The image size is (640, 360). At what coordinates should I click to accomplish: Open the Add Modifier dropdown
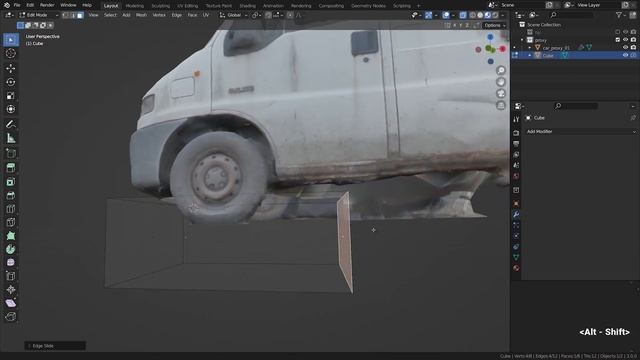(x=580, y=131)
